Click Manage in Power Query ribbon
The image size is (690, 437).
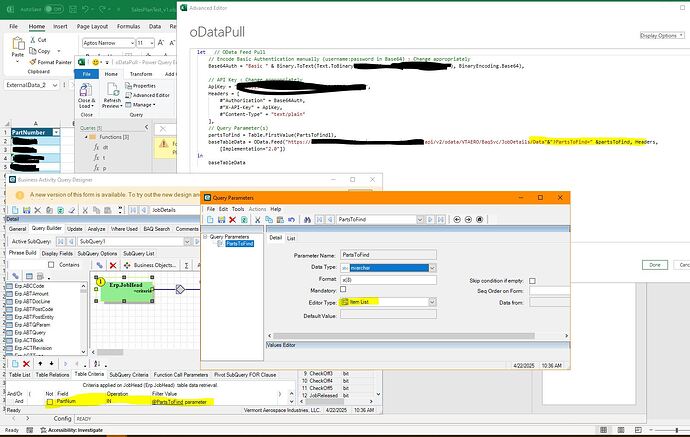pos(141,105)
